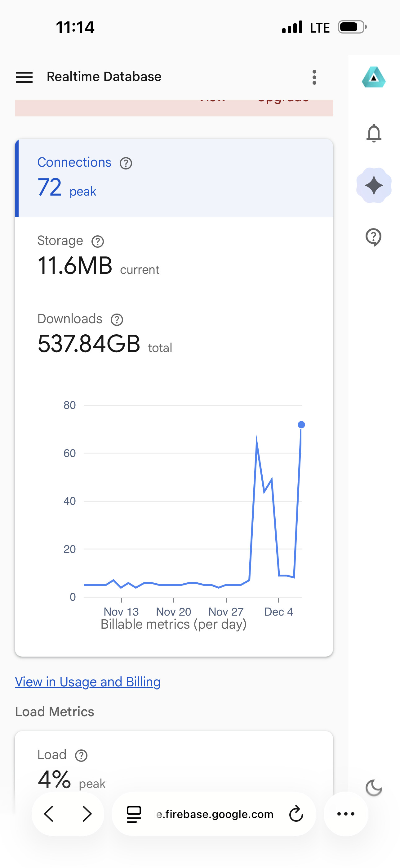Open the three-dot overflow menu
Image resolution: width=400 pixels, height=868 pixels.
click(314, 77)
